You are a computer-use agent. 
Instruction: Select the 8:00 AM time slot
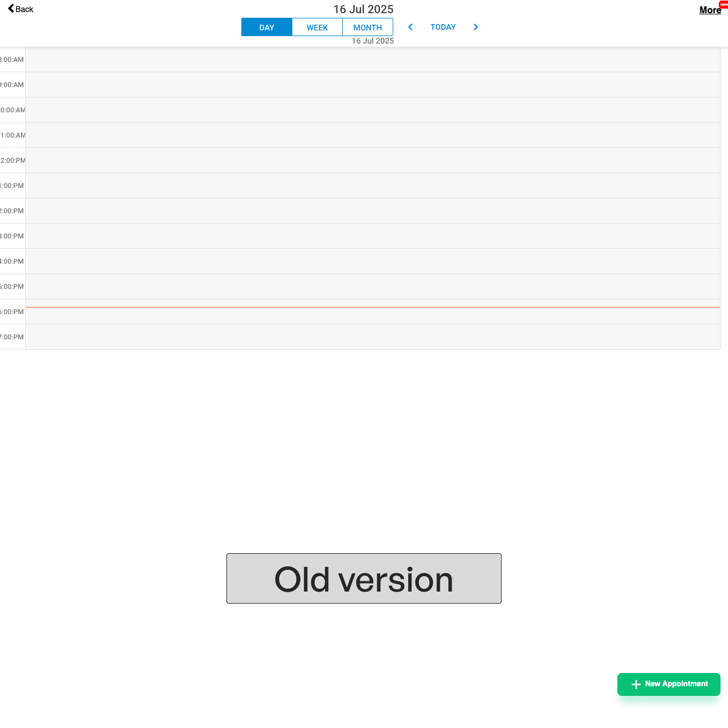373,60
